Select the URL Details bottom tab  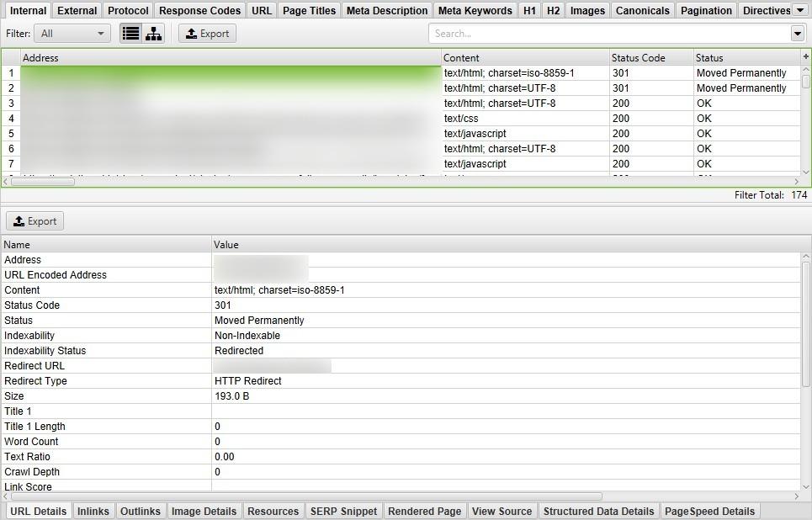(39, 512)
